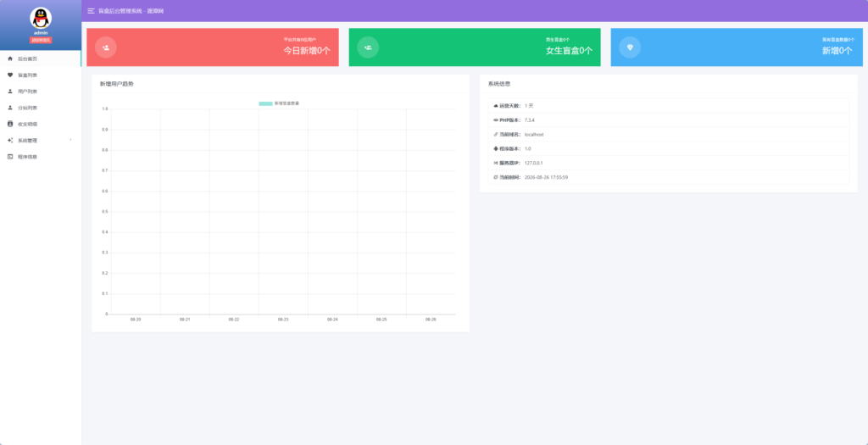Click the red role badge under admin
This screenshot has width=868, height=445.
(x=41, y=41)
